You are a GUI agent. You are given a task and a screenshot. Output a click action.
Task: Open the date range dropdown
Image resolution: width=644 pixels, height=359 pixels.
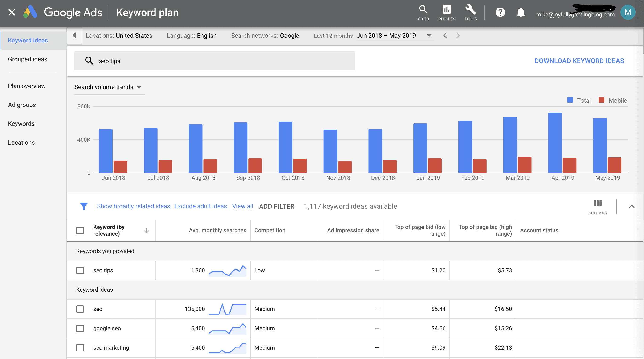395,36
